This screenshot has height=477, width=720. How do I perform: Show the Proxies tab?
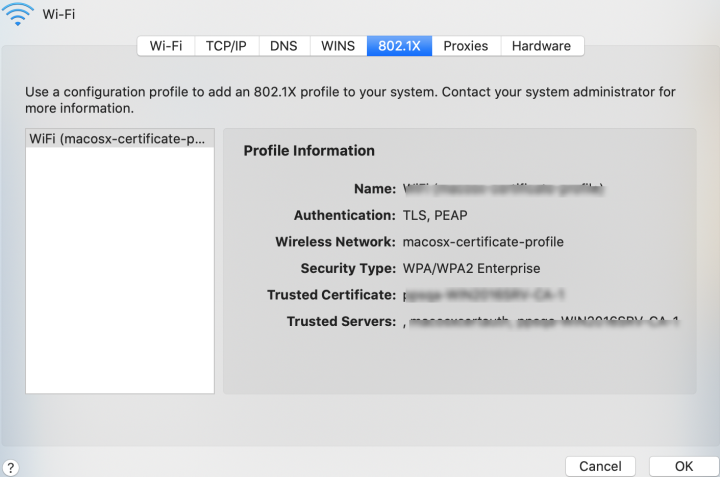click(465, 46)
